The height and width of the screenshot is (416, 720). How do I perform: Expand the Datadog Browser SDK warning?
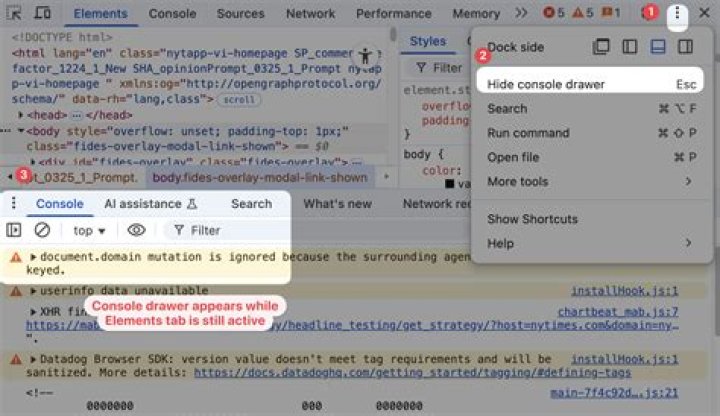pyautogui.click(x=33, y=359)
